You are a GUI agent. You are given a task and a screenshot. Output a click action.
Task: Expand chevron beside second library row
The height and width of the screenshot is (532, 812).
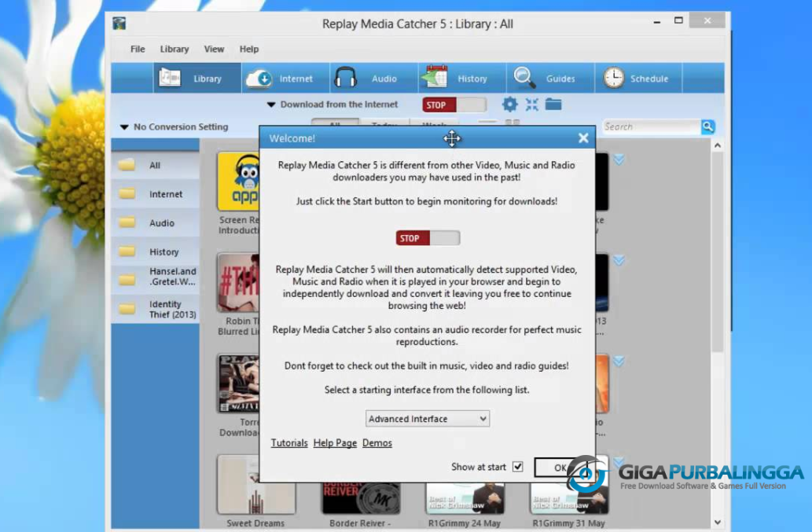tap(619, 260)
